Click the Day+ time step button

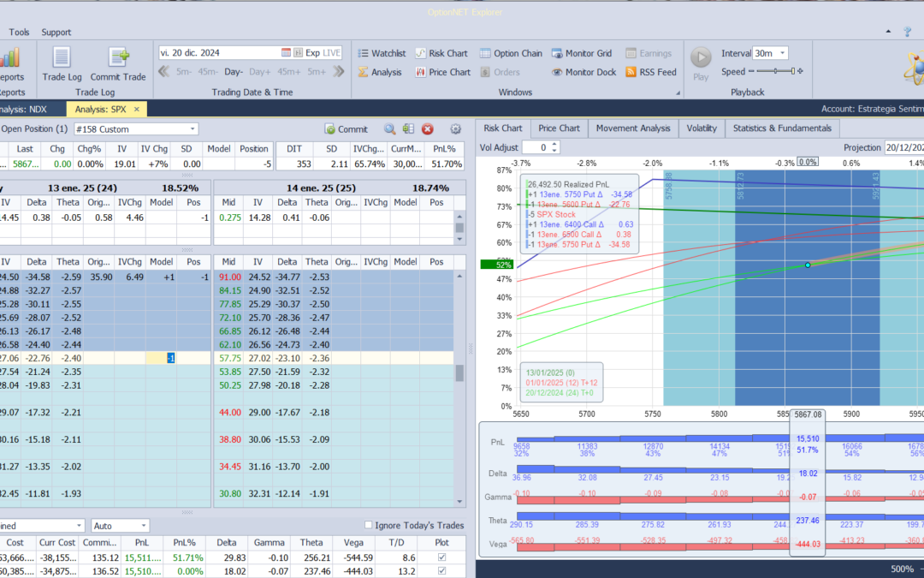[259, 71]
